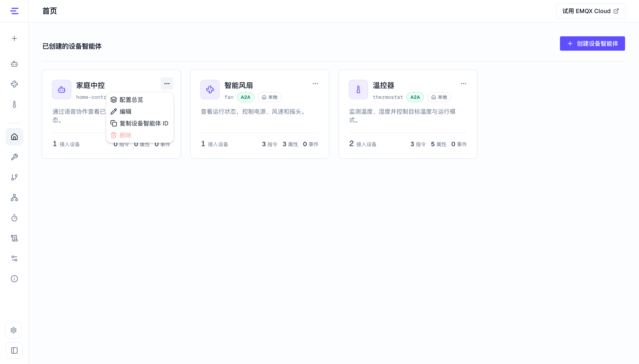Open the network topology icon in sidebar
The width and height of the screenshot is (639, 364).
tap(14, 198)
